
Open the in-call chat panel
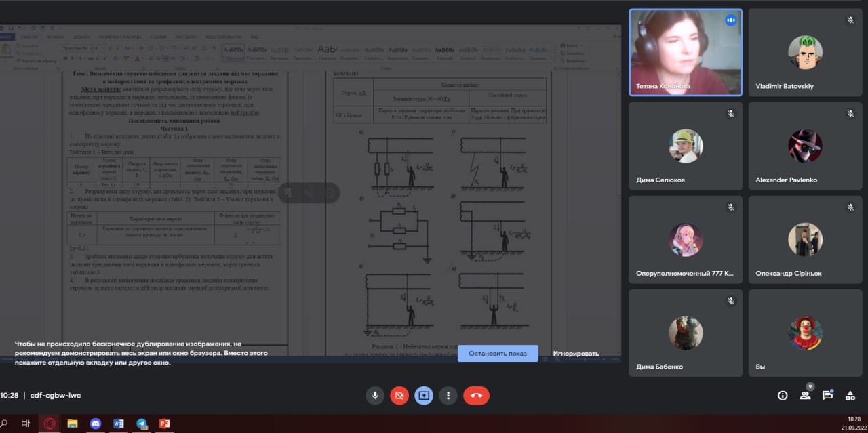[827, 395]
